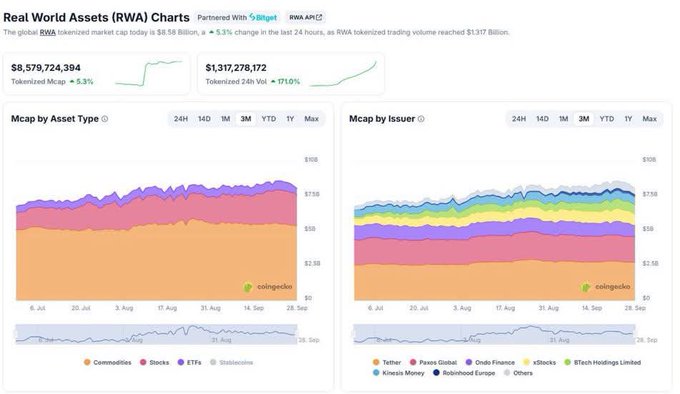Image resolution: width=680 pixels, height=394 pixels.
Task: Enable the greyed-out Stablecoins legend item
Action: [x=231, y=362]
